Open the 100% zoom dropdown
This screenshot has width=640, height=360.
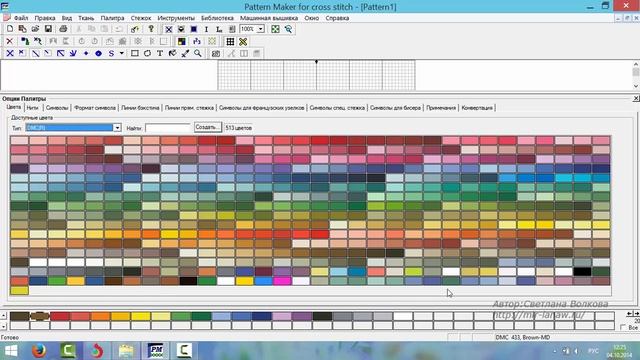[260, 29]
